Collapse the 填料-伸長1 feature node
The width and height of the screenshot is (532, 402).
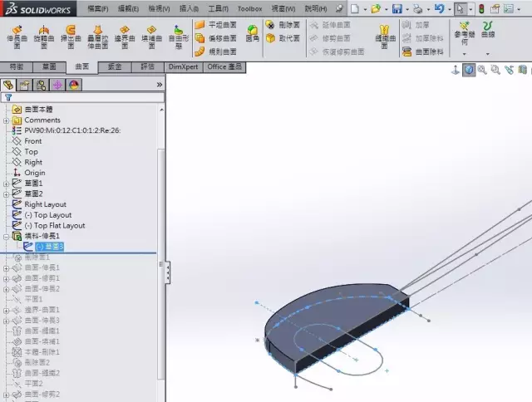(x=6, y=237)
